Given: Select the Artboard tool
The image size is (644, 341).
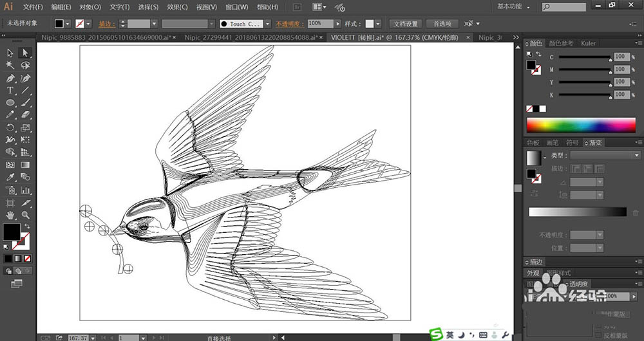Looking at the screenshot, I should tap(10, 203).
